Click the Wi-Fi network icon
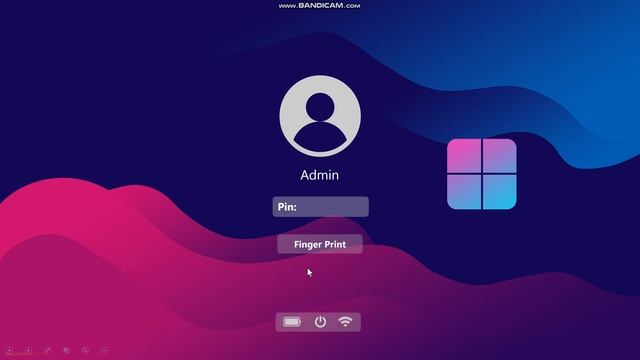Screen dimensions: 640x360 pos(345,322)
